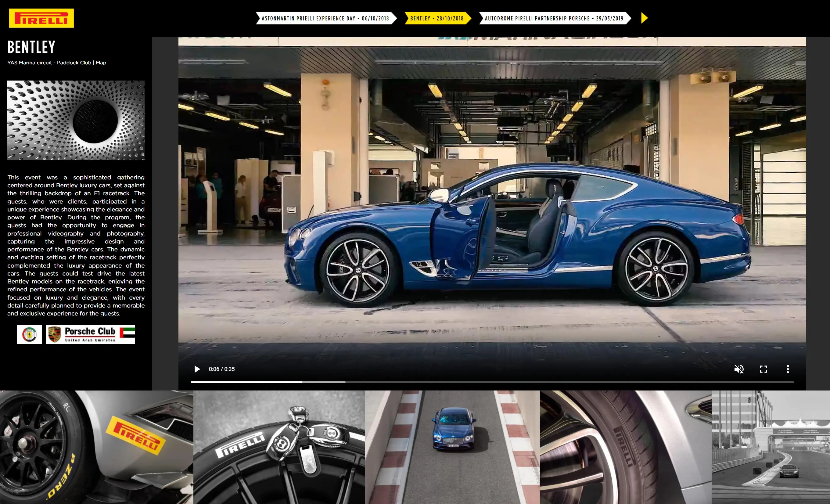830x504 pixels.
Task: Open the Bentley keys on tire thumbnail
Action: pos(279,447)
